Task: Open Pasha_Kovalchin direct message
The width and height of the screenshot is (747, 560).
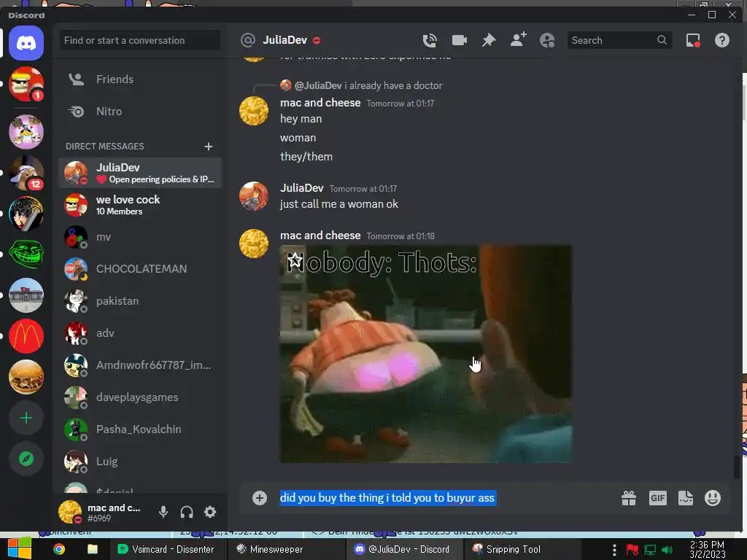Action: (140, 429)
